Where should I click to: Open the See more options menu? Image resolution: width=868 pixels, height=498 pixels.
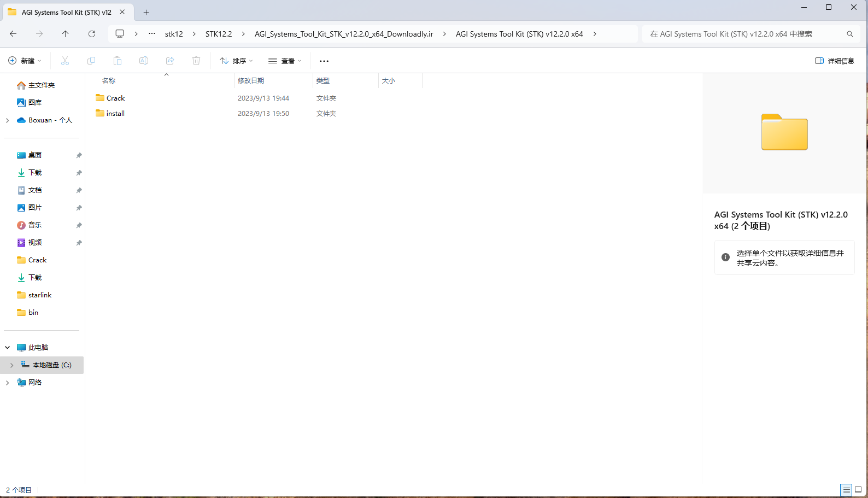[x=324, y=61]
